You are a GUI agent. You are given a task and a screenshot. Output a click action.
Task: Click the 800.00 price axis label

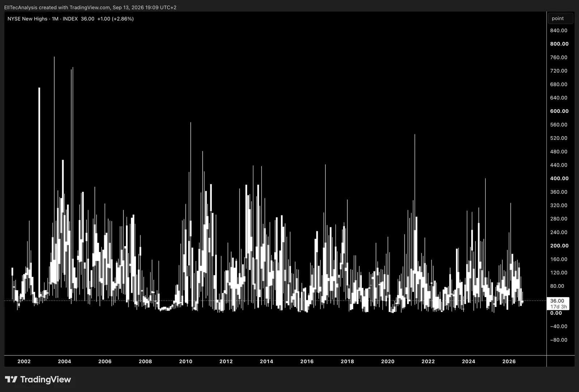point(559,44)
